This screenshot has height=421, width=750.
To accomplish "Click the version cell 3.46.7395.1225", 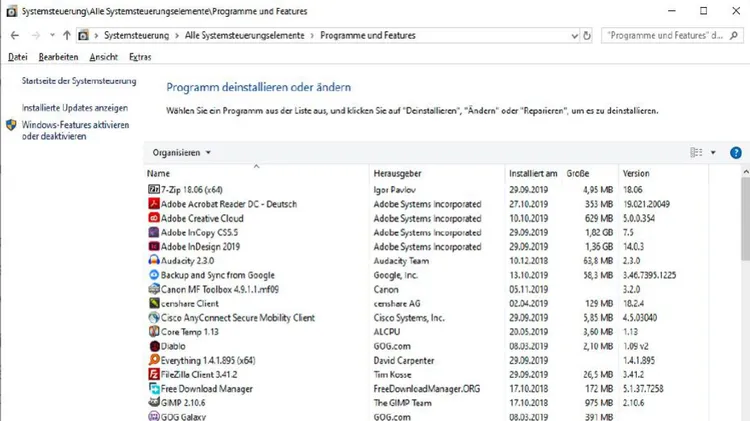I will [x=649, y=275].
